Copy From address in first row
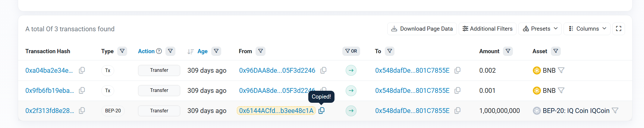 click(323, 70)
